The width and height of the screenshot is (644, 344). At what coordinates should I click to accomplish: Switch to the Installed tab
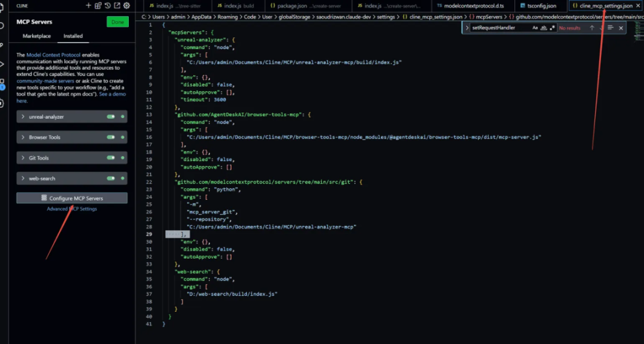click(72, 36)
